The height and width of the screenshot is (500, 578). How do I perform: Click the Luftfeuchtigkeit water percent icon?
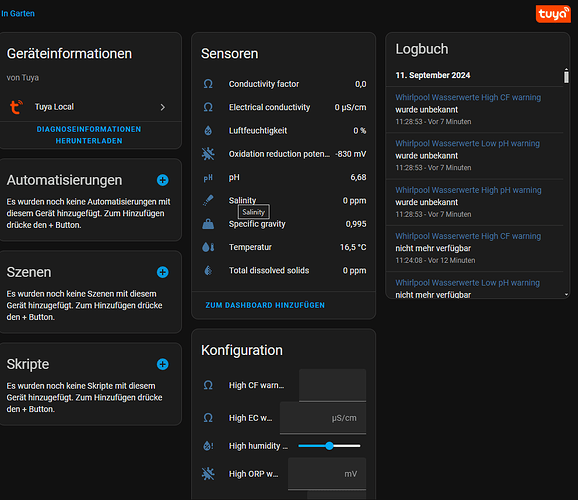coord(208,131)
